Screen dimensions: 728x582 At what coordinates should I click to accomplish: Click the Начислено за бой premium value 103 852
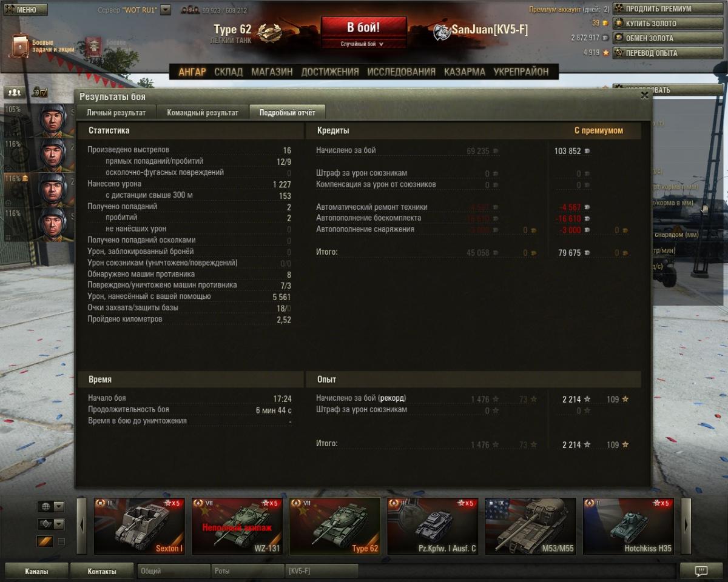coord(568,151)
